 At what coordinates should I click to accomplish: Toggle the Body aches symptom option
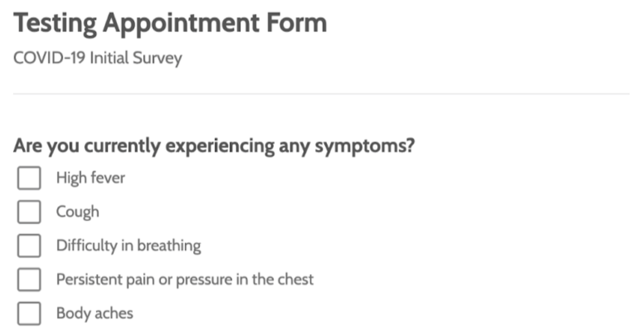(x=28, y=313)
